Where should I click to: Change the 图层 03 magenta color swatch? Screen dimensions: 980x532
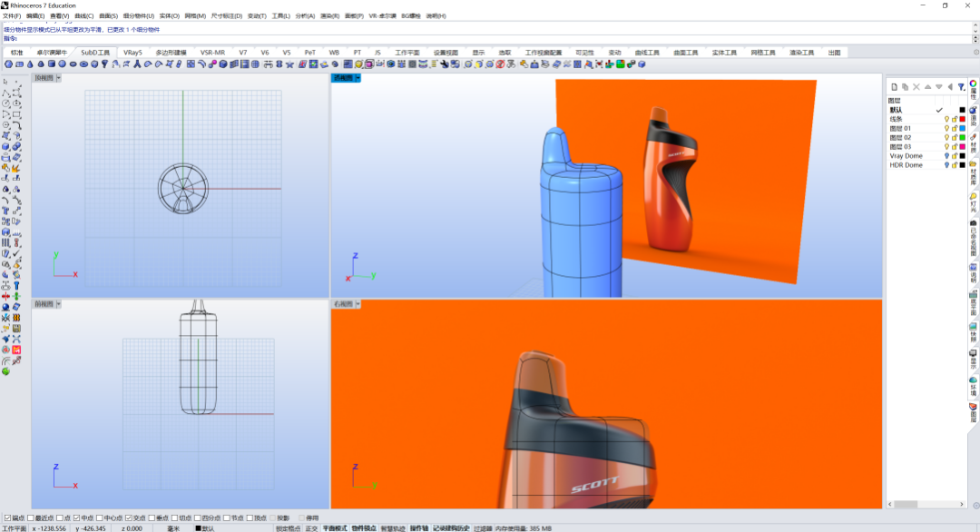click(963, 147)
